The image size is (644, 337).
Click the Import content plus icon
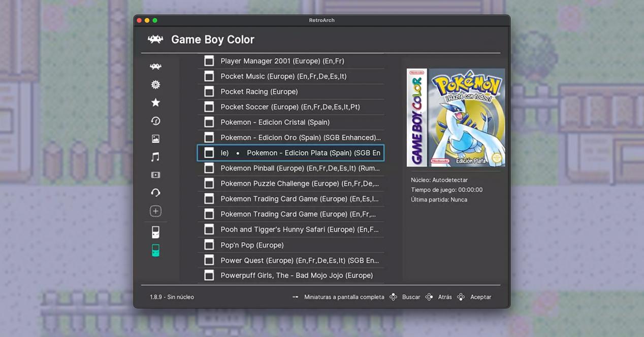(x=155, y=211)
